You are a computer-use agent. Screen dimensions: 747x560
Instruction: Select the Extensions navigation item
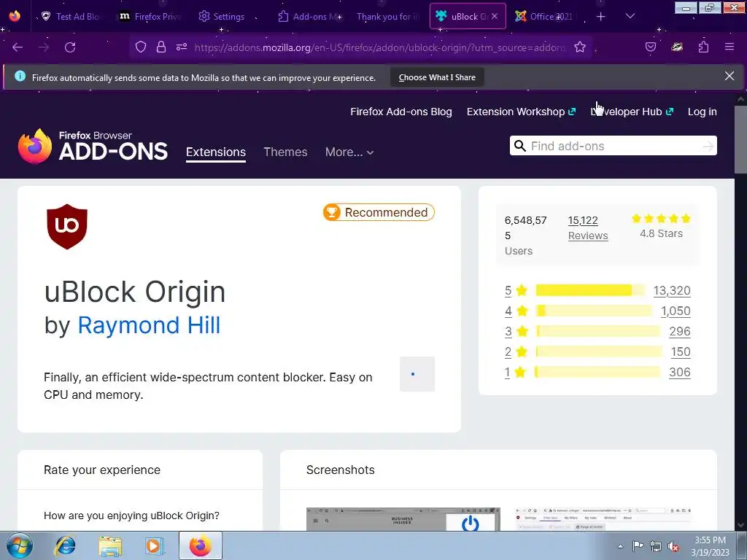point(216,152)
